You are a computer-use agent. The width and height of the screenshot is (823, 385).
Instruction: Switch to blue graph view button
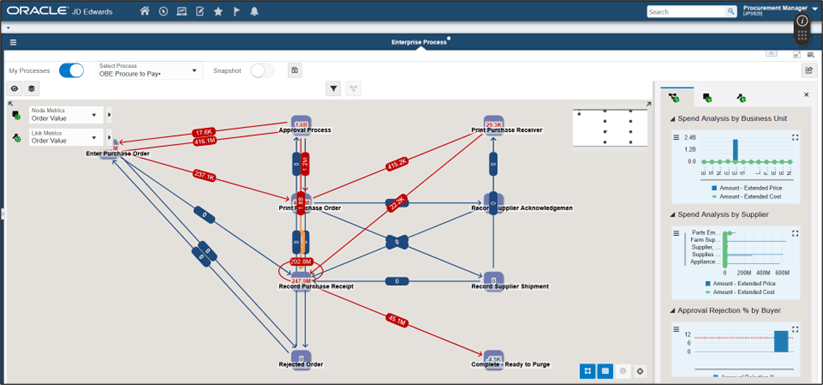[x=587, y=371]
